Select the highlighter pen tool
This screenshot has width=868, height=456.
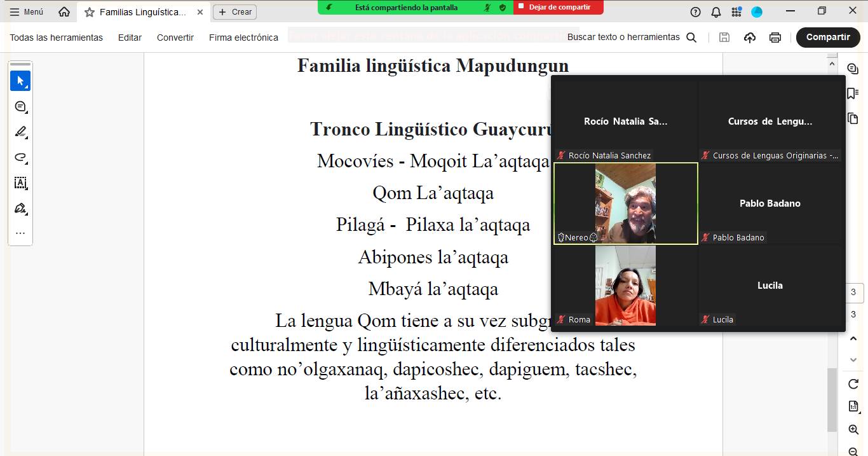20,132
